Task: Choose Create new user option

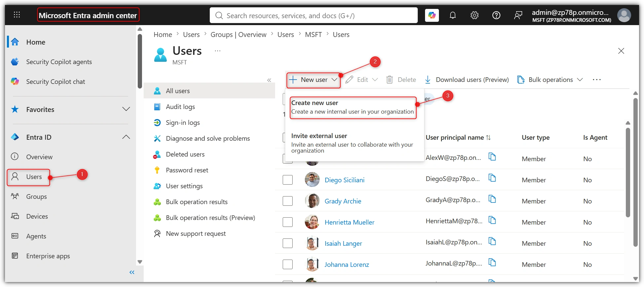Action: point(353,107)
